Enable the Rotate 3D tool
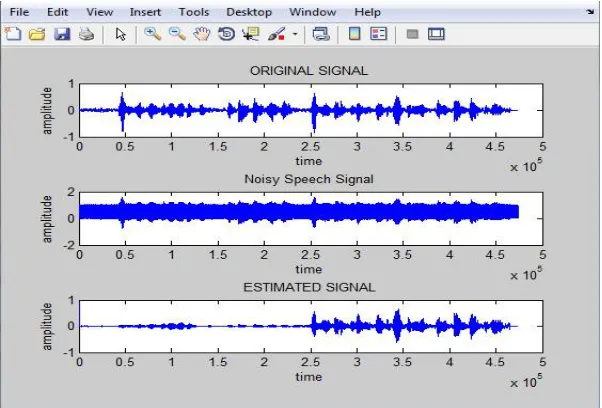Image resolution: width=602 pixels, height=408 pixels. point(227,34)
